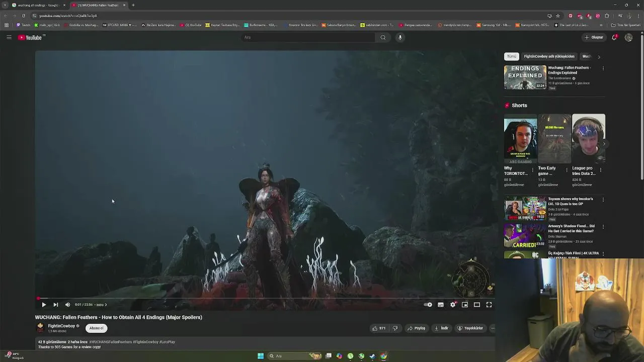Open player settings gear
This screenshot has height=362, width=644.
coord(453,305)
